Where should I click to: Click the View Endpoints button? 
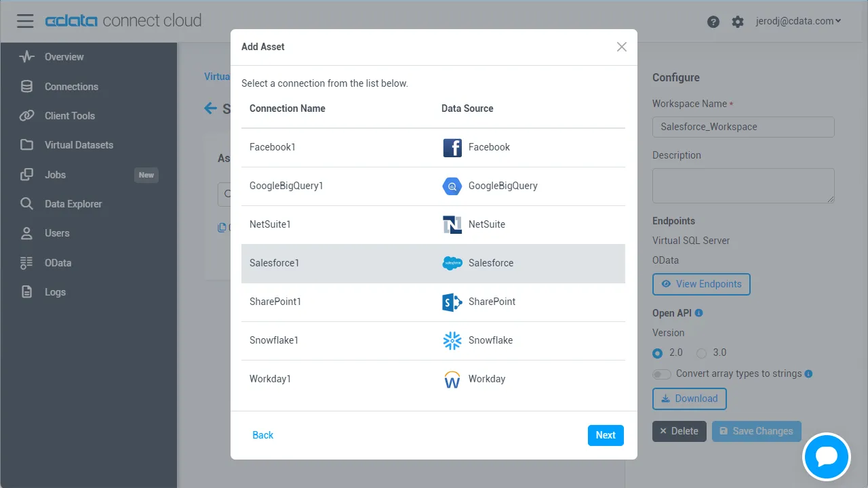click(x=701, y=284)
